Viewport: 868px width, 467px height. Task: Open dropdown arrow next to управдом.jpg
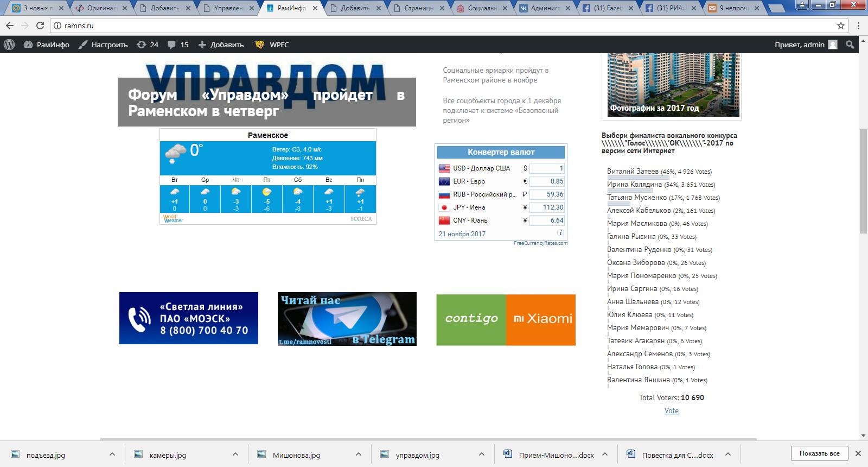click(481, 454)
